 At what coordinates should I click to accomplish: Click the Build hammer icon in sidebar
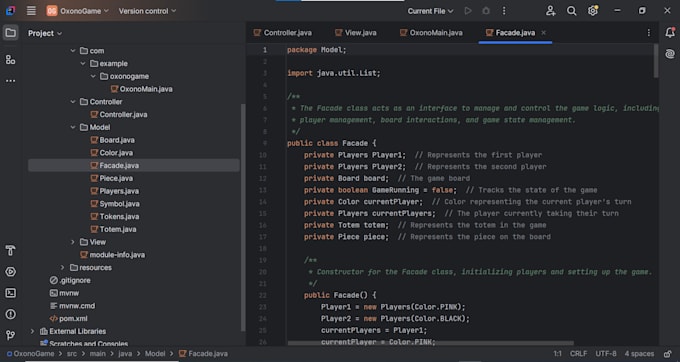(10, 250)
